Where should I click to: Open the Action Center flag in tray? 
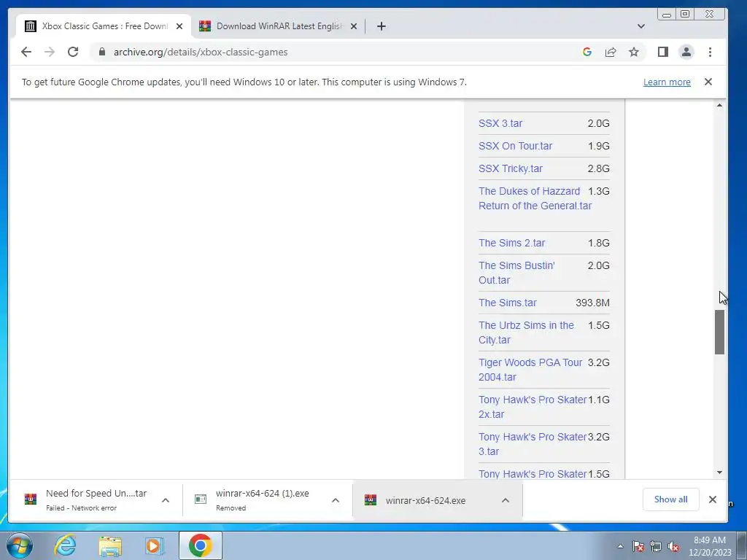tap(638, 546)
